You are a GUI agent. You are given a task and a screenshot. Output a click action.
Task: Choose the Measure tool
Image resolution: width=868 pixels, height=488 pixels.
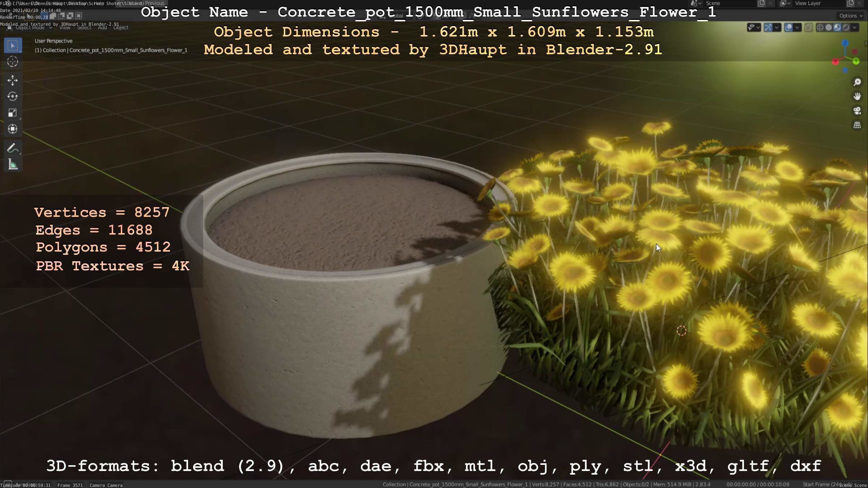click(13, 164)
